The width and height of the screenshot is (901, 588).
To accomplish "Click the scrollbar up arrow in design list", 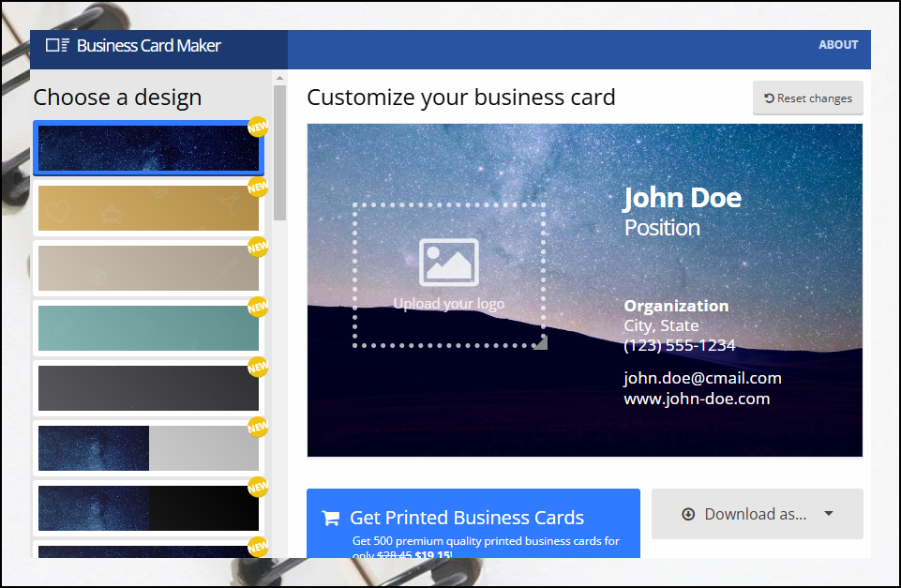I will 279,78.
